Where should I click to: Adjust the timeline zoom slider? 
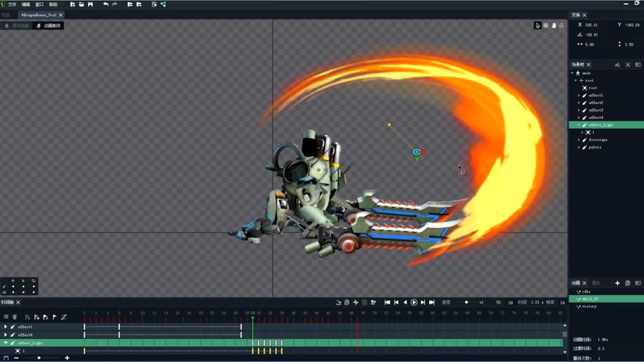coord(39,358)
